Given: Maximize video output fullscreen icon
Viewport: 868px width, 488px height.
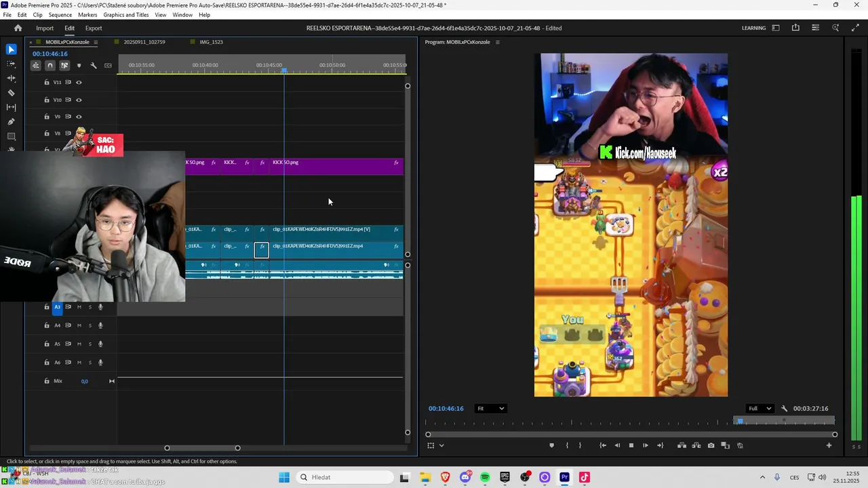Looking at the screenshot, I should (x=855, y=28).
